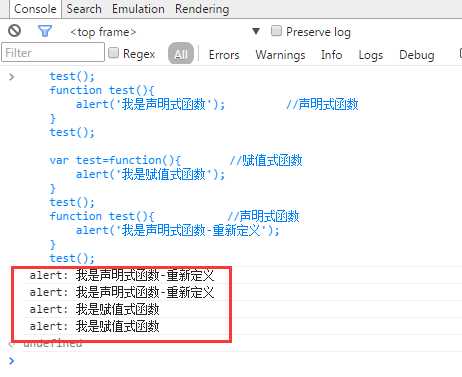Viewport: 462px width, 377px height.
Task: Click the console input prompt arrow
Action: (12, 360)
